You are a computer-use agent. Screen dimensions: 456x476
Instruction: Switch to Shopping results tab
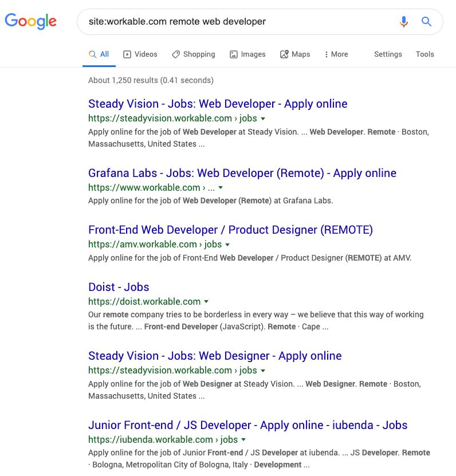pos(194,54)
